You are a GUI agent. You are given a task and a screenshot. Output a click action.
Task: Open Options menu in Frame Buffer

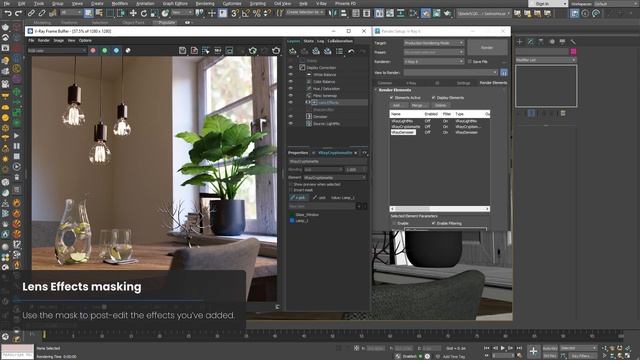pos(85,41)
